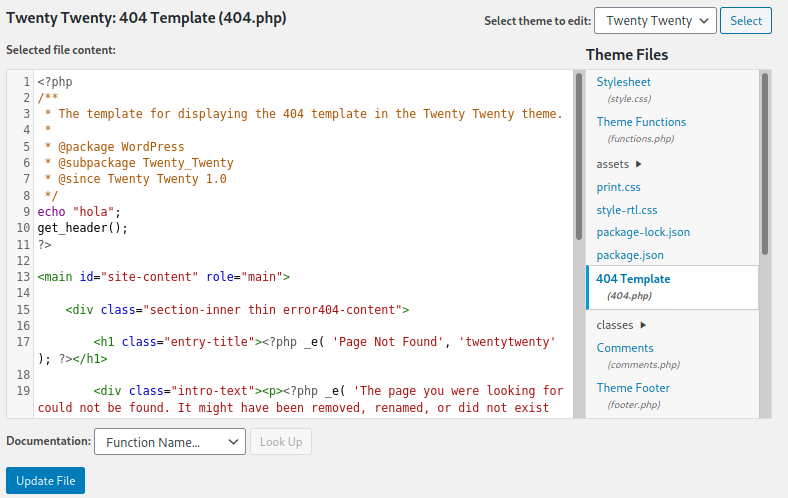Click the closing ?> tag on line 11
This screenshot has height=498, width=788.
point(44,245)
